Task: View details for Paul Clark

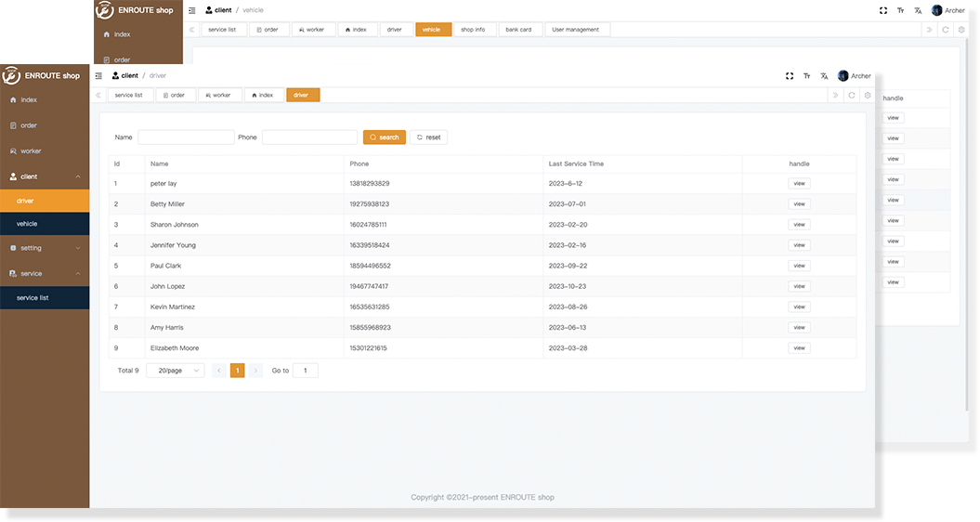Action: click(x=799, y=266)
